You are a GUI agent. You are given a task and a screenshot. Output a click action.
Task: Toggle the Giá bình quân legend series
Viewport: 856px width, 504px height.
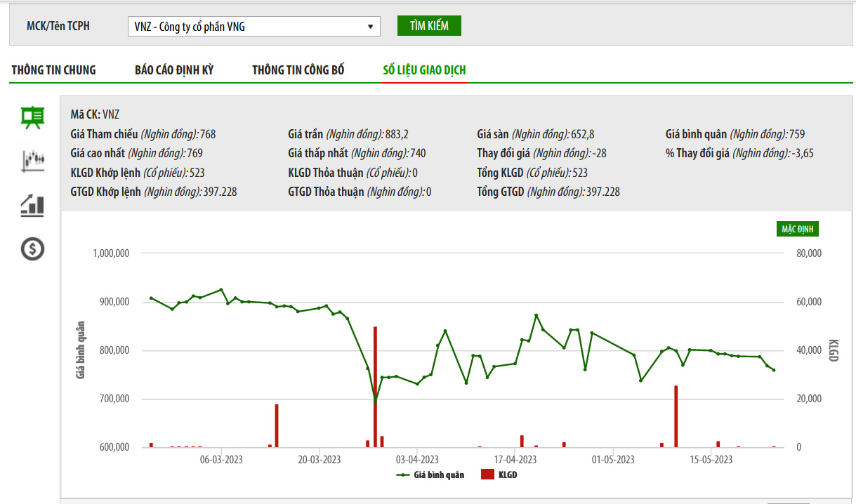pyautogui.click(x=439, y=475)
